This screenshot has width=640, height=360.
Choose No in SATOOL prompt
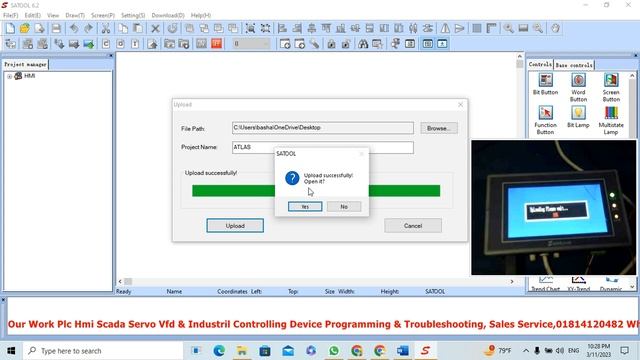344,207
